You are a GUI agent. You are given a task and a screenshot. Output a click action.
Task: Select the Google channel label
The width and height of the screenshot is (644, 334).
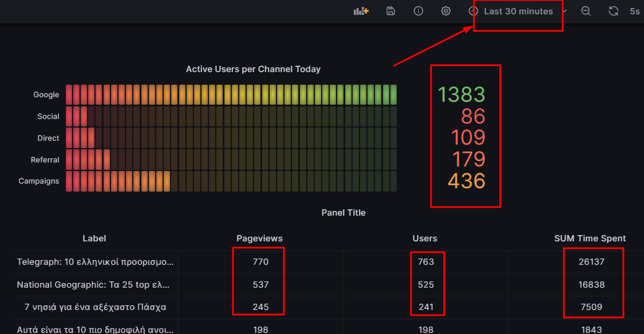pyautogui.click(x=46, y=94)
